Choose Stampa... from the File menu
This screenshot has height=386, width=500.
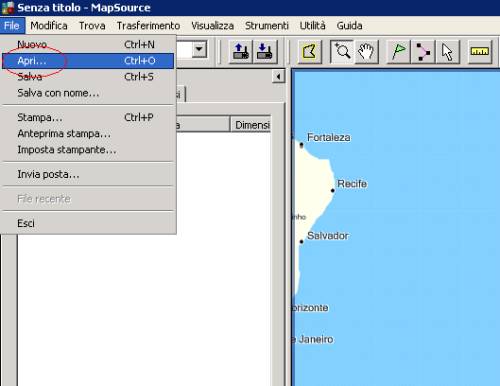click(88, 117)
